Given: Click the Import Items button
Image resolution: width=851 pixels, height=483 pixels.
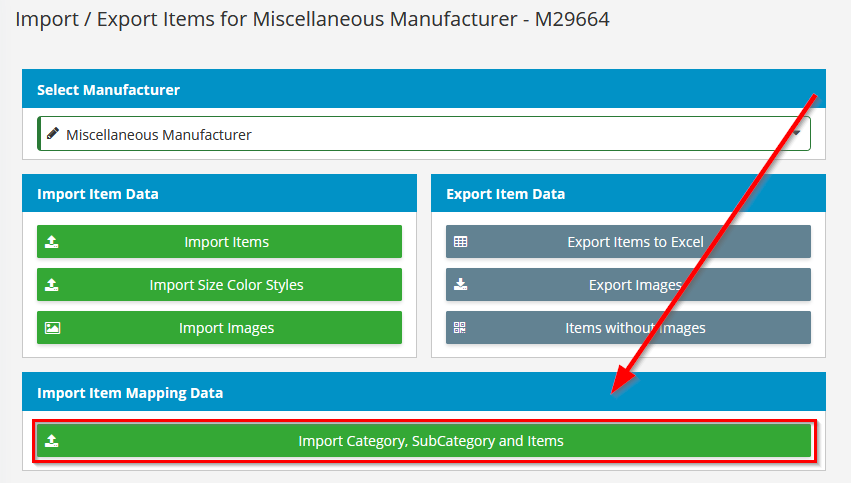Looking at the screenshot, I should pyautogui.click(x=219, y=242).
